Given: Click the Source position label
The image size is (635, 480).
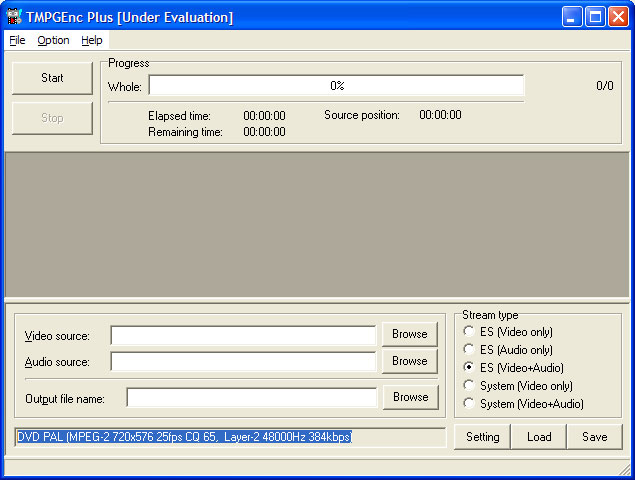Looking at the screenshot, I should point(362,115).
